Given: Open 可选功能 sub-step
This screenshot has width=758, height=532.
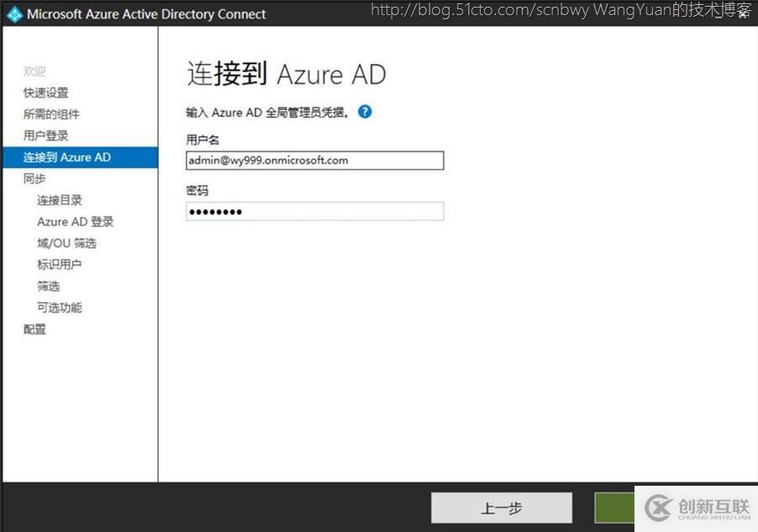Looking at the screenshot, I should [x=60, y=308].
